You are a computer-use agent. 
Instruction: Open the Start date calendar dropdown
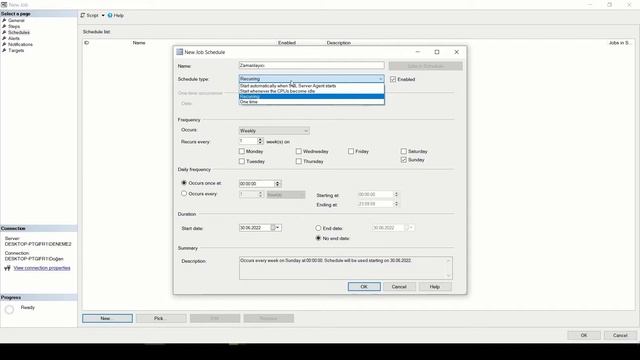pyautogui.click(x=277, y=228)
